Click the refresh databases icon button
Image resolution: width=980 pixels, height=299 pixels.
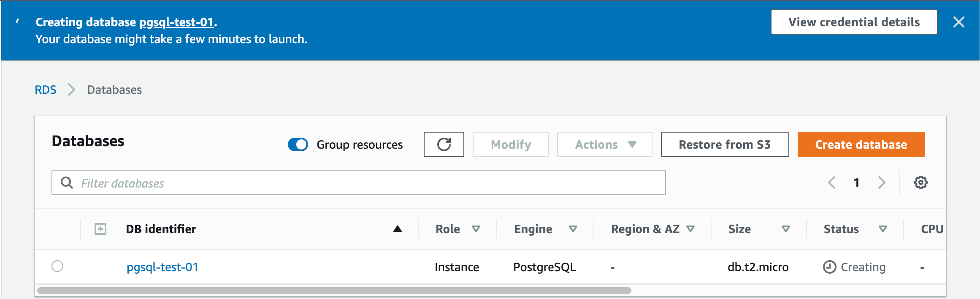[444, 144]
